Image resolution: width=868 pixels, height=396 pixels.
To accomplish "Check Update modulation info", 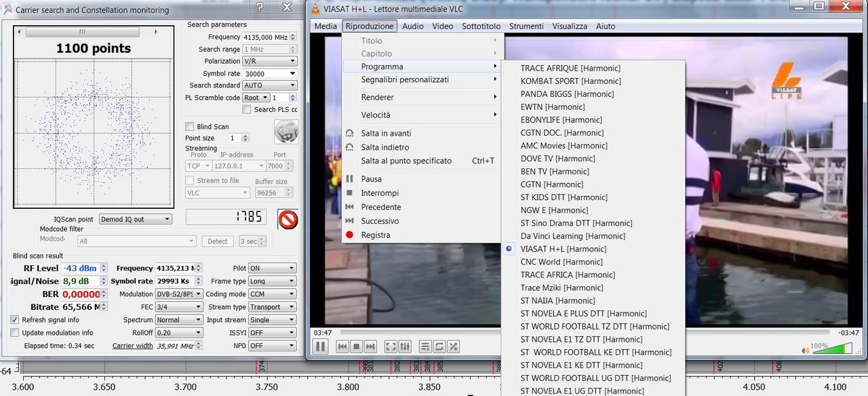I will coord(15,332).
